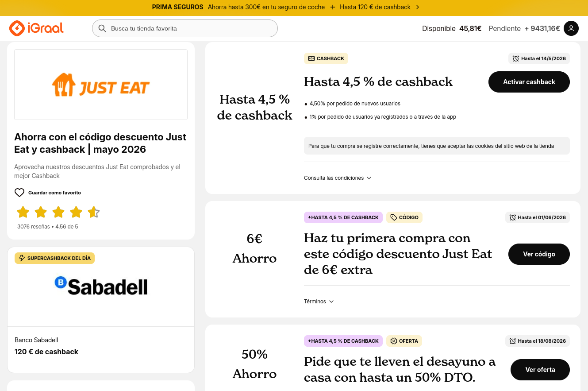Open the Banco Sabadell logo card
Image resolution: width=588 pixels, height=391 pixels.
point(101,287)
